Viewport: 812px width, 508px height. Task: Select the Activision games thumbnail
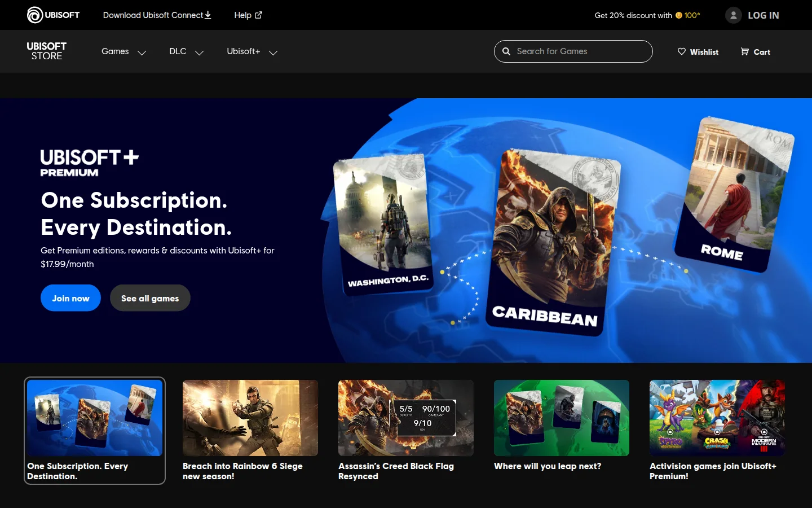pos(717,418)
